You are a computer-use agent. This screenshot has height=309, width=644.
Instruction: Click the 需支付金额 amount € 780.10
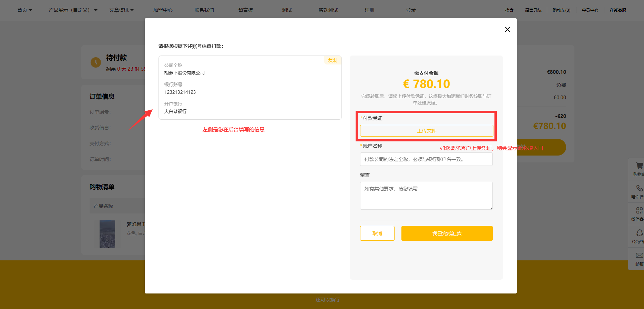(426, 84)
